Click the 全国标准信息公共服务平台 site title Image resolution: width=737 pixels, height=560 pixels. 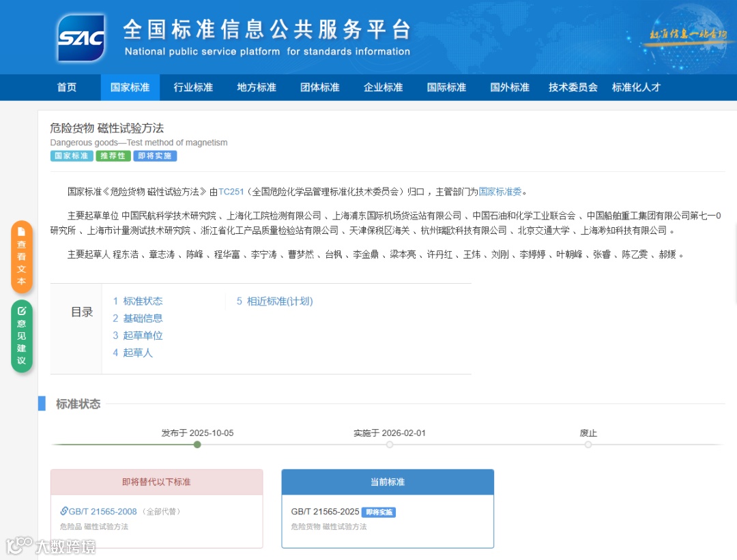[x=267, y=29]
